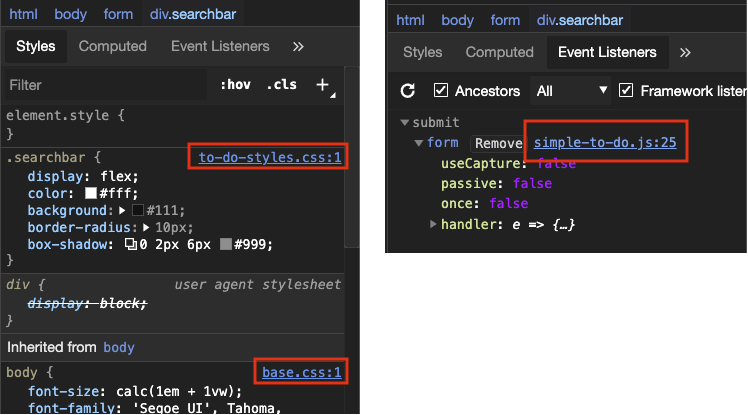Click the refresh event listeners icon

[x=407, y=91]
